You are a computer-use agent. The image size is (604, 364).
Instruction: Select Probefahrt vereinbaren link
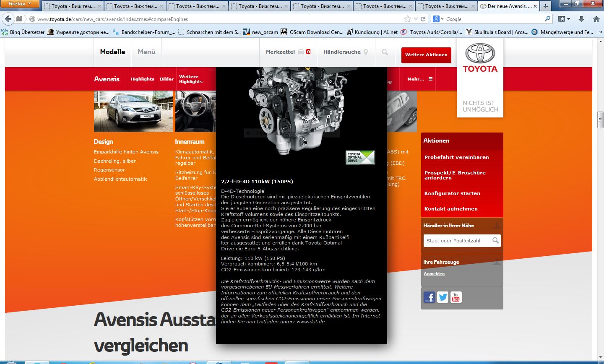point(456,157)
